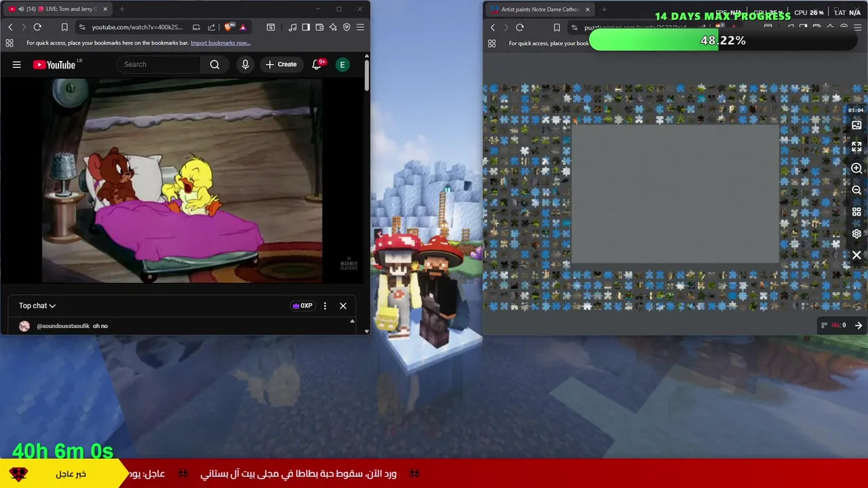The image size is (868, 488).
Task: Click the Me: 0 score indicator
Action: (839, 325)
